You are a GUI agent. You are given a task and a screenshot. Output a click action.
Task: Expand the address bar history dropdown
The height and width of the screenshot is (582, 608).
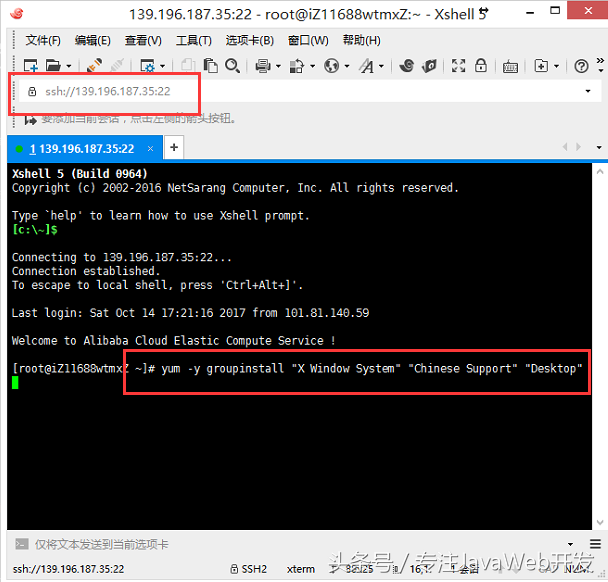pyautogui.click(x=588, y=92)
